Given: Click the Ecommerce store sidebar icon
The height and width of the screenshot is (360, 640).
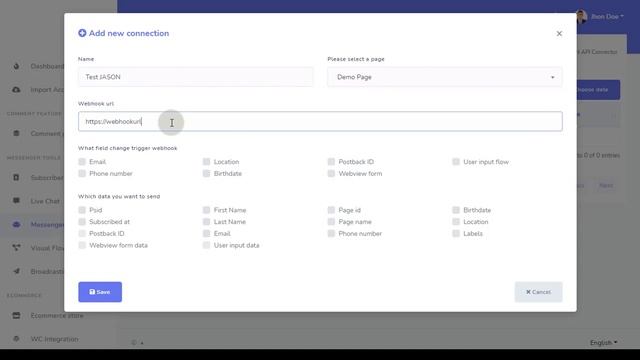Looking at the screenshot, I should (16, 315).
